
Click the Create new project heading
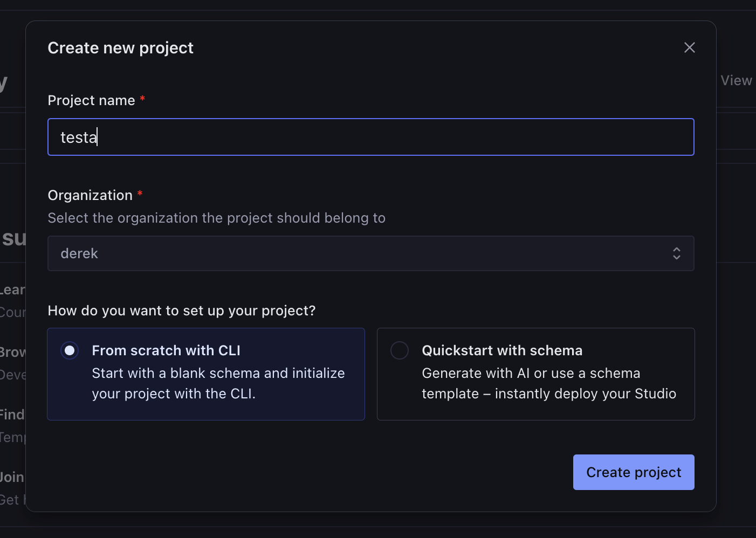pos(120,48)
